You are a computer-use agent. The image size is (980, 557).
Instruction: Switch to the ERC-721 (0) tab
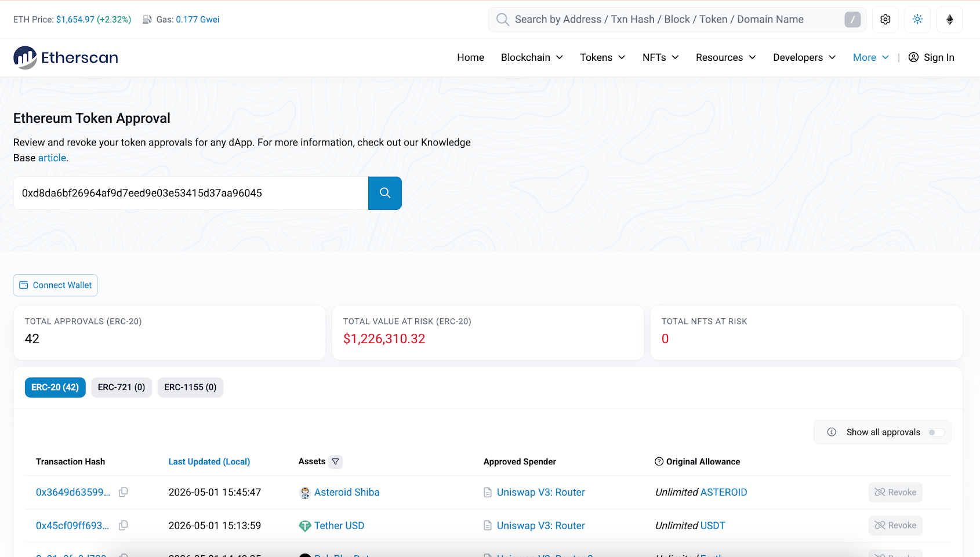(121, 387)
